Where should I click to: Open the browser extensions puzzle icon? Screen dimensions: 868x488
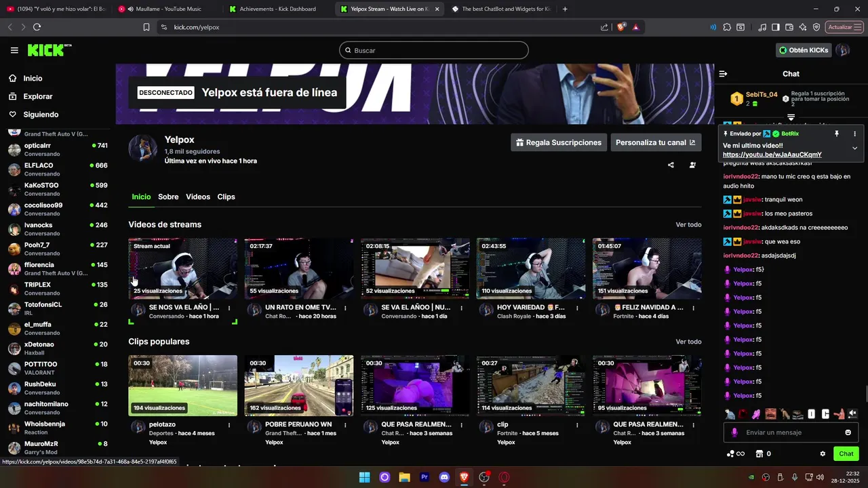(x=727, y=27)
